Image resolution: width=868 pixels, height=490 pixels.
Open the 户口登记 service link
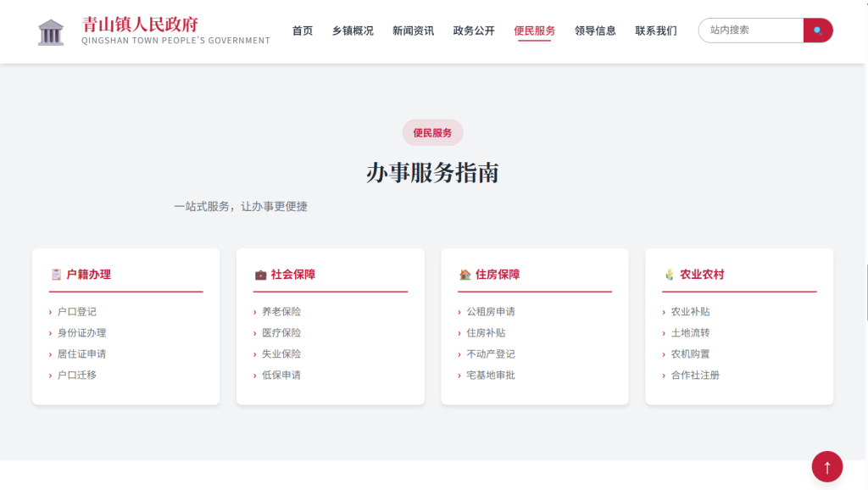tap(77, 312)
